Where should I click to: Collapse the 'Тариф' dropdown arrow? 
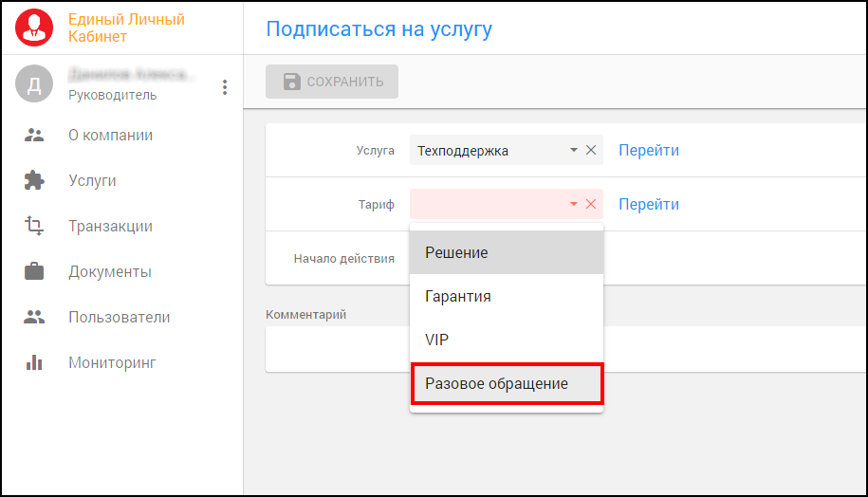point(573,204)
